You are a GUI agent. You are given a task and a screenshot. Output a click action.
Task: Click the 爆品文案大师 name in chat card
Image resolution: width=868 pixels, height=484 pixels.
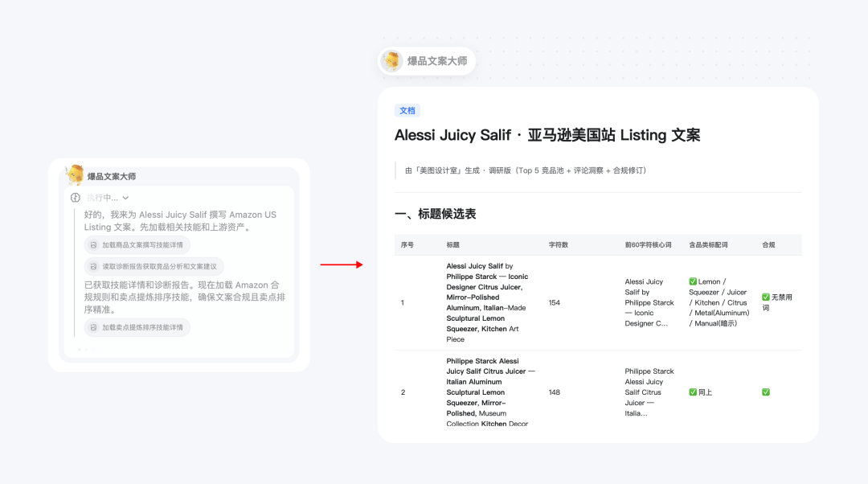coord(111,177)
